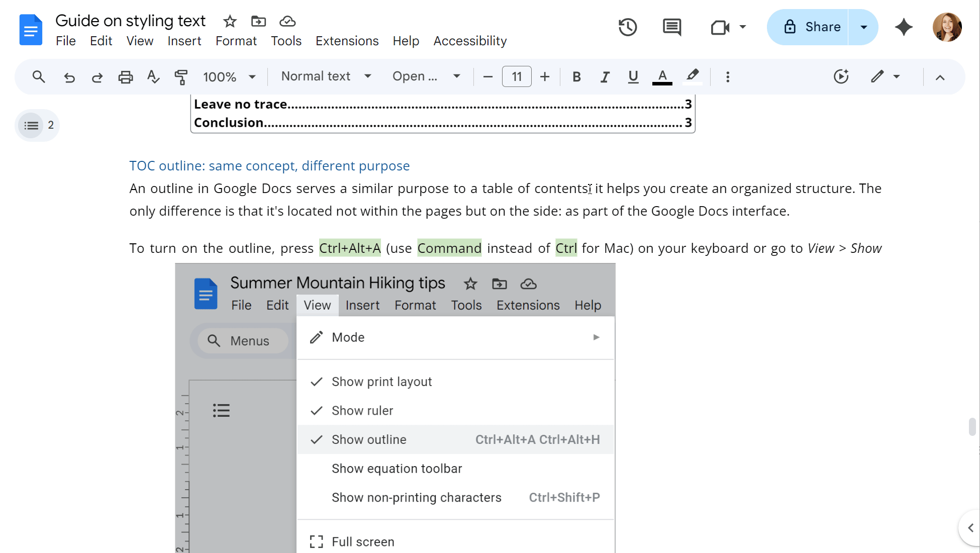This screenshot has height=553, width=980.
Task: Click the document title text
Action: (x=131, y=21)
